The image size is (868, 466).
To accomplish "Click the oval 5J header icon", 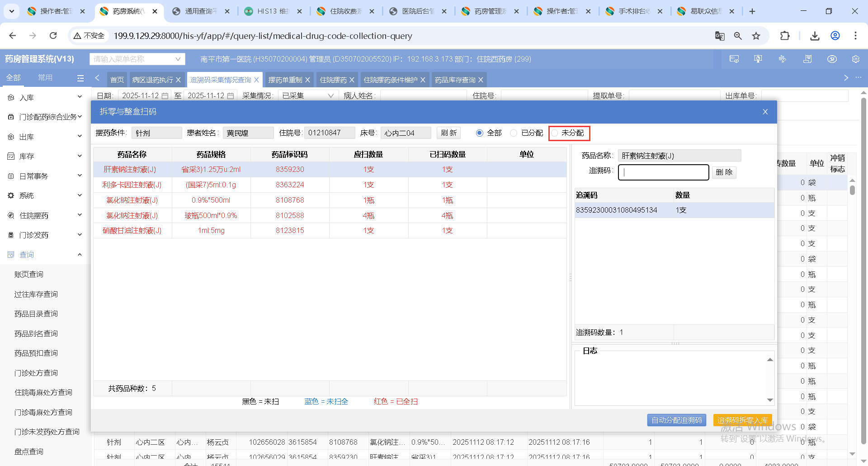I will pyautogui.click(x=832, y=59).
